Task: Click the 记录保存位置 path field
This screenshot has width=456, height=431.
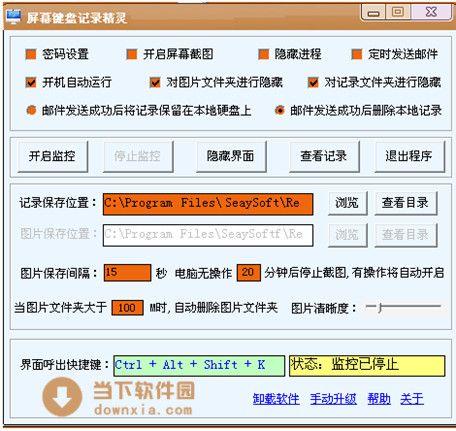Action: coord(208,204)
